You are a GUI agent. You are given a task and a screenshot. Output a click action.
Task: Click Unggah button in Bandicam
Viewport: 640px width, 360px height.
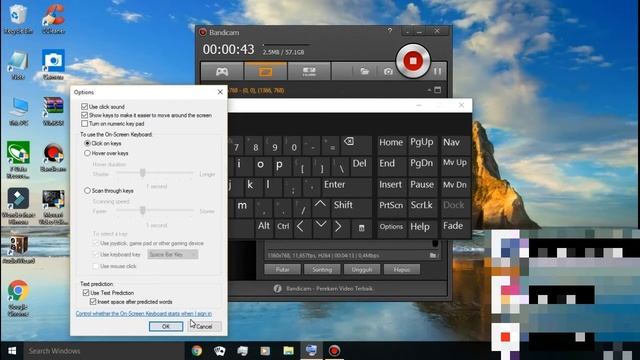362,269
